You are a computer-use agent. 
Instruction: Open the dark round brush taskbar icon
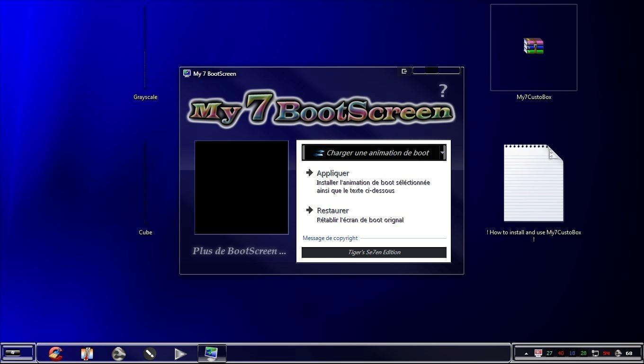(150, 354)
